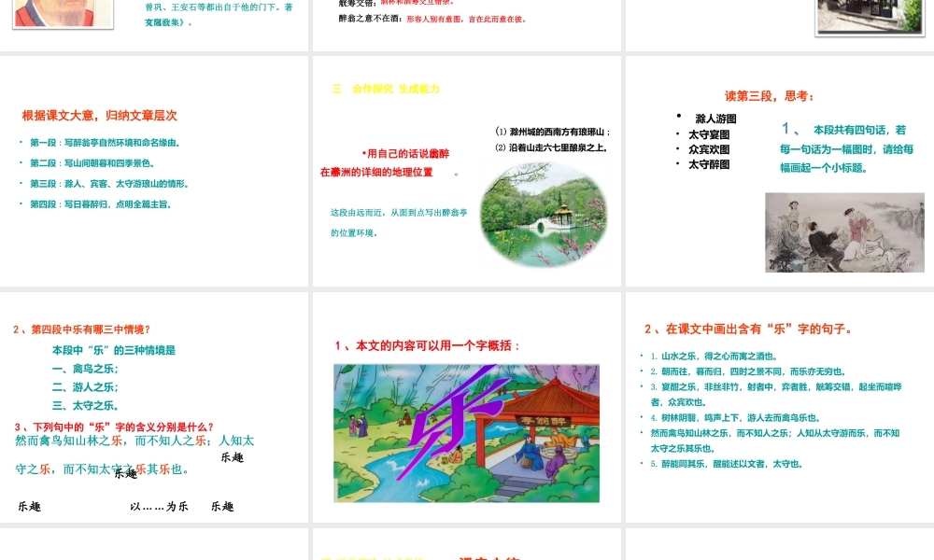Click the line 二、游人之乐
934x560 pixels.
tap(85, 387)
